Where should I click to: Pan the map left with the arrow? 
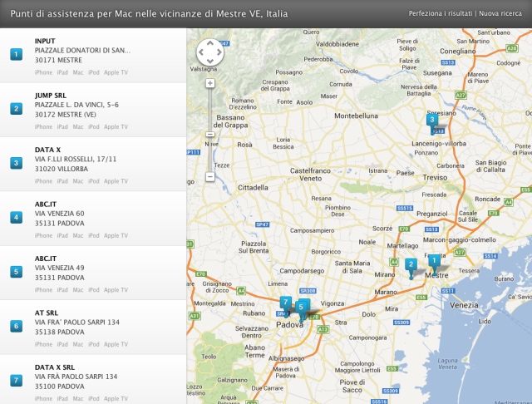tap(201, 52)
